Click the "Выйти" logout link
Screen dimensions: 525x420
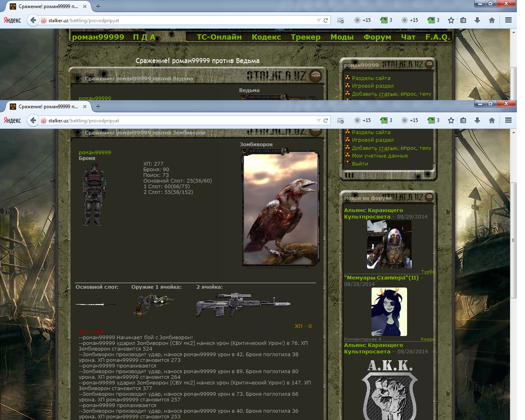coord(360,164)
